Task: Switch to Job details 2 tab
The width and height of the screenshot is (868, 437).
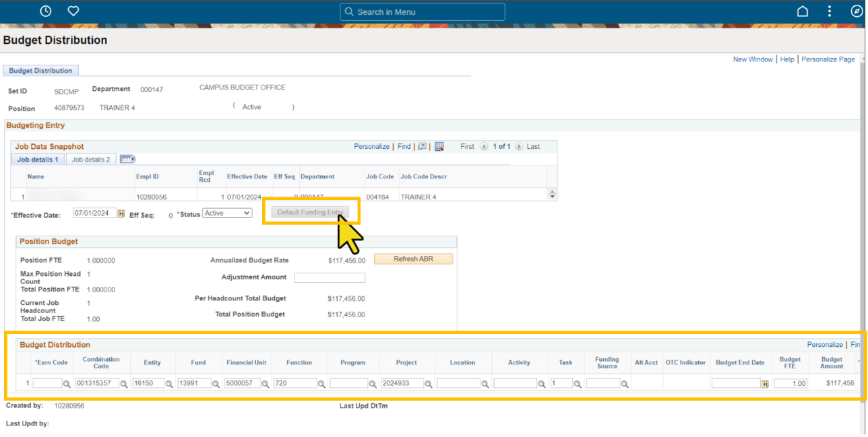Action: (x=91, y=160)
